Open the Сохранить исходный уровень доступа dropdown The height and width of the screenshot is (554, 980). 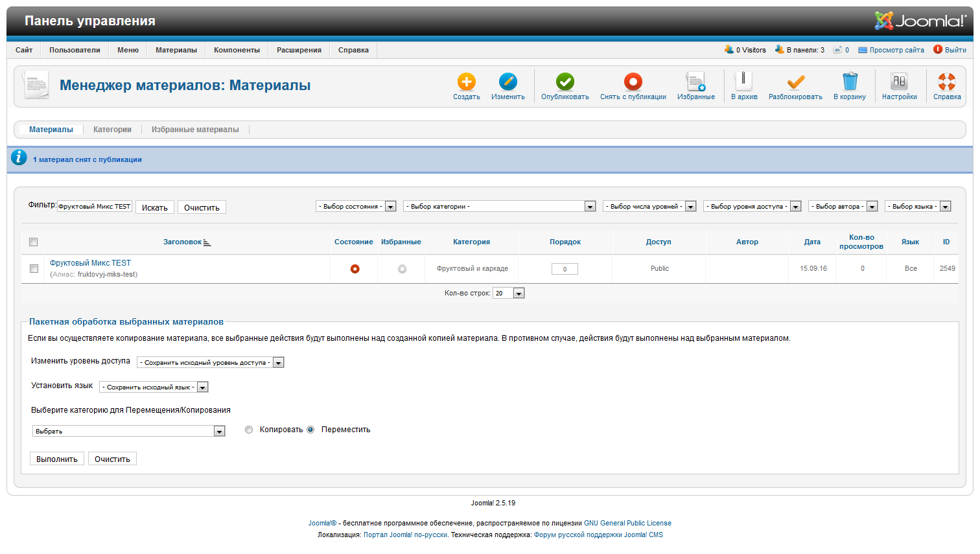211,362
